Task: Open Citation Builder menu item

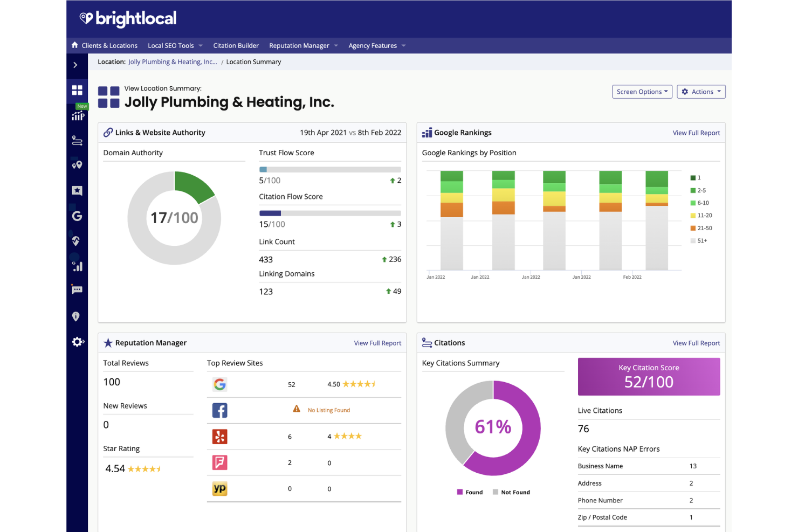Action: 236,46
